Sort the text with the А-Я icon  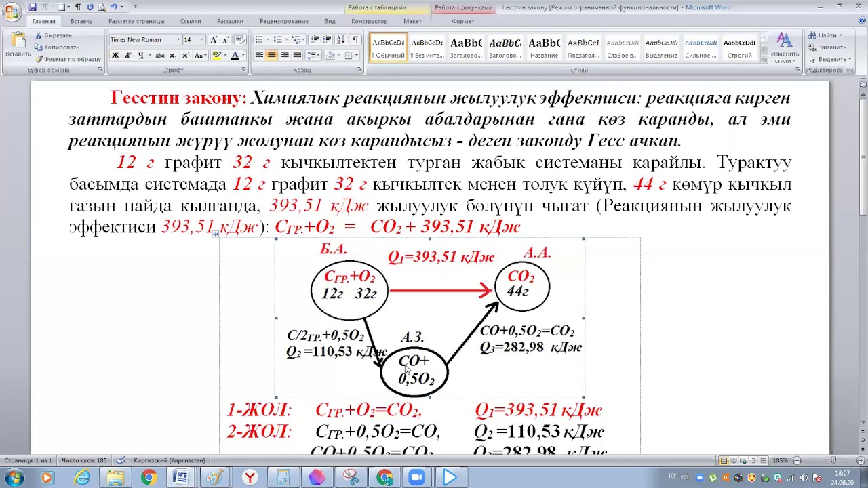[x=341, y=40]
